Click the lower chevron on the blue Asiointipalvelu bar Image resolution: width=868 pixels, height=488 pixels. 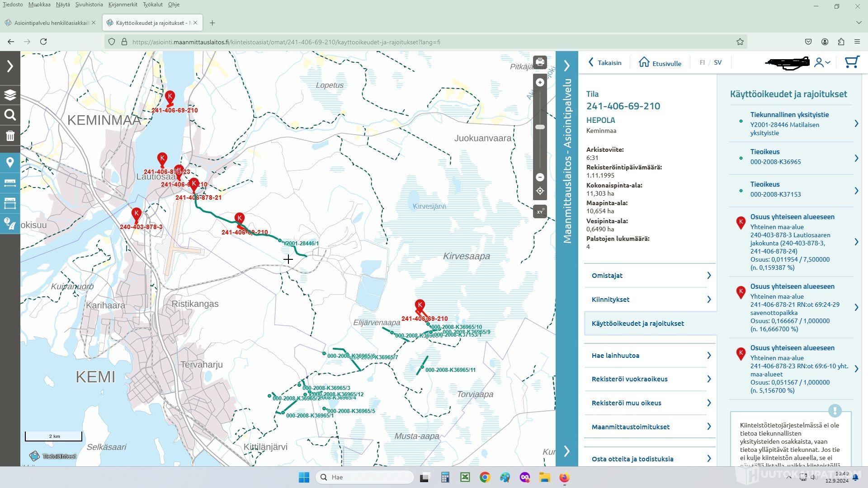[x=567, y=451]
